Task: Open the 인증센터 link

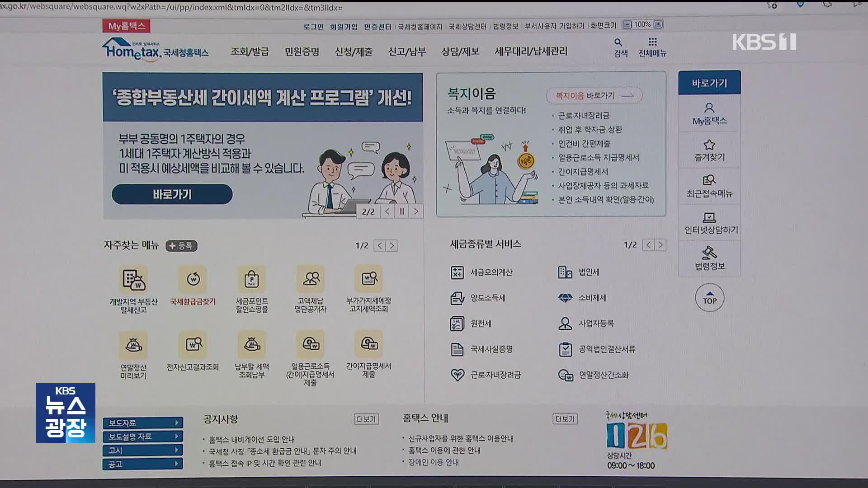Action: [377, 27]
